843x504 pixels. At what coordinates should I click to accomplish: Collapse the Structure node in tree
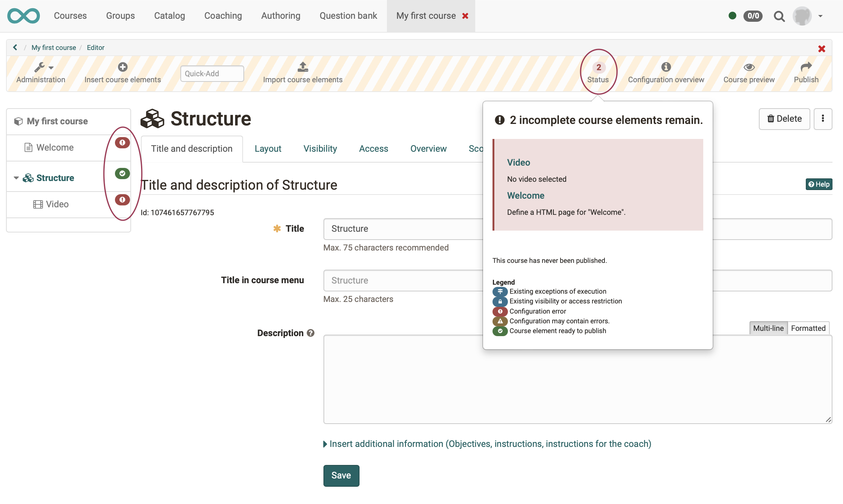pos(16,178)
